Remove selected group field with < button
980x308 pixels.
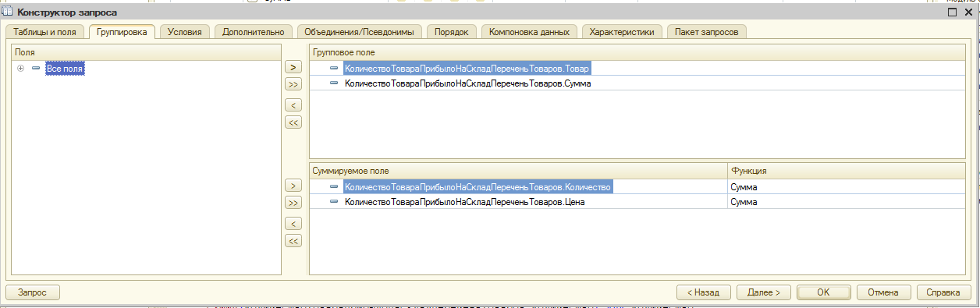click(293, 105)
